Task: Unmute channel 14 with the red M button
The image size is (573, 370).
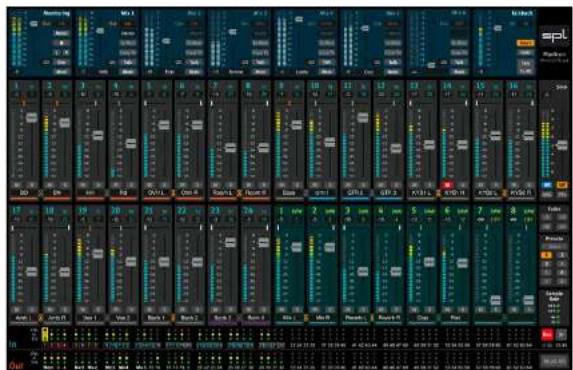Action: pyautogui.click(x=448, y=185)
